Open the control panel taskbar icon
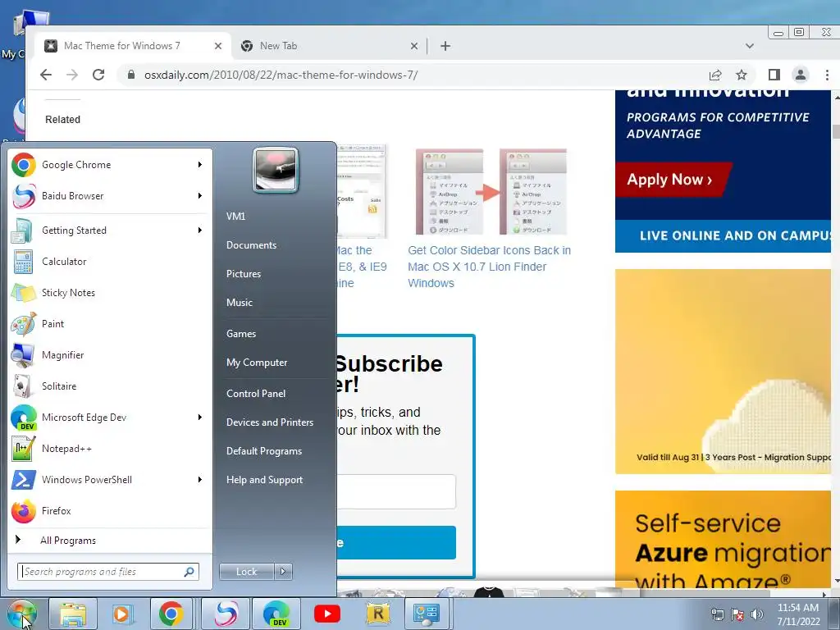The height and width of the screenshot is (630, 840). tap(427, 614)
